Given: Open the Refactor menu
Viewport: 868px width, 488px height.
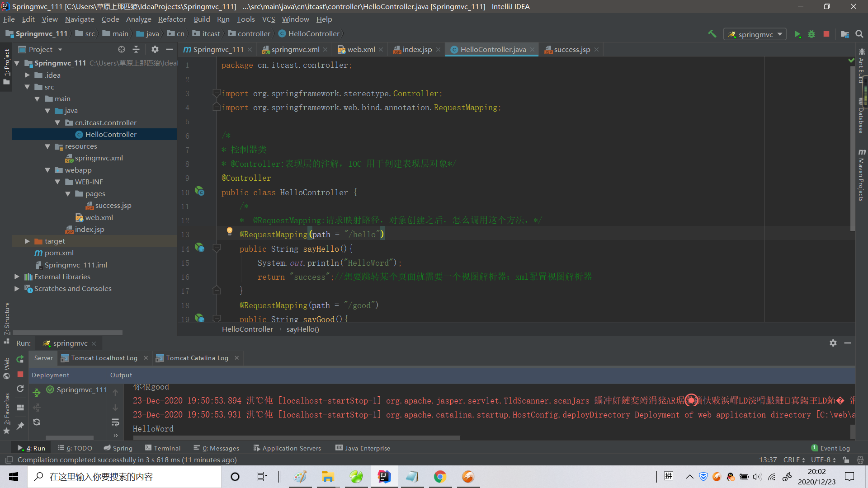Looking at the screenshot, I should tap(172, 19).
